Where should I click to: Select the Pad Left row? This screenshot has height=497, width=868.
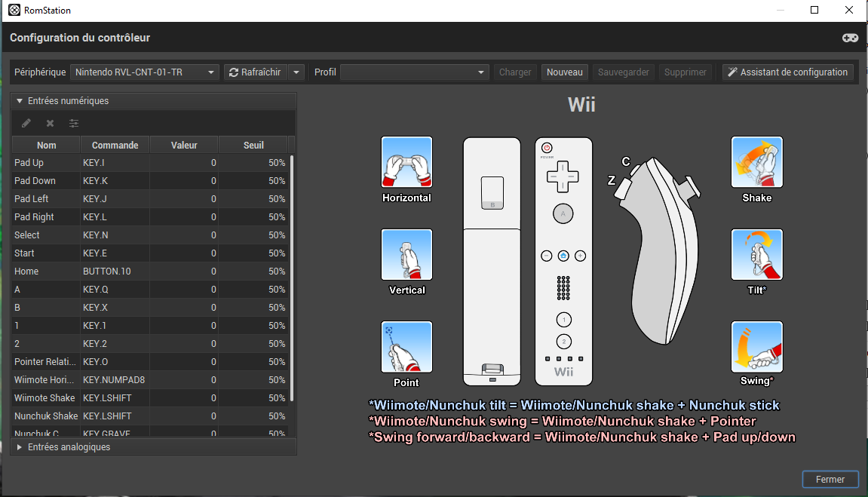pos(150,198)
